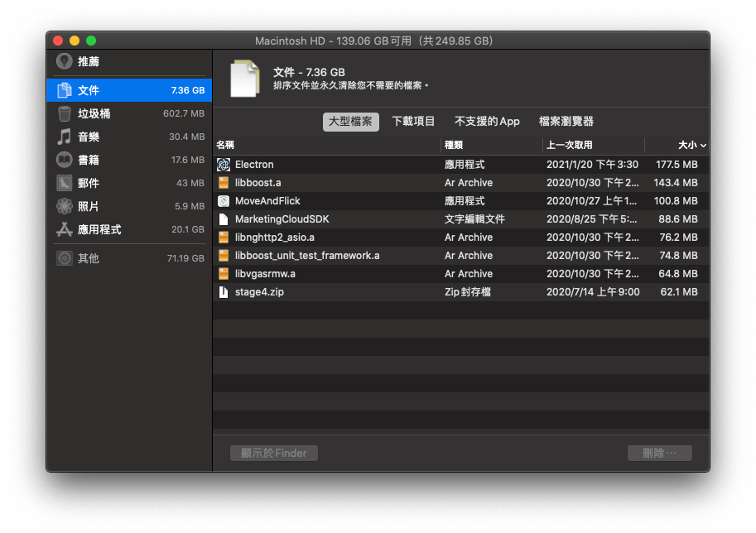The image size is (756, 533).
Task: Switch to the 下載項目 tab
Action: click(414, 121)
